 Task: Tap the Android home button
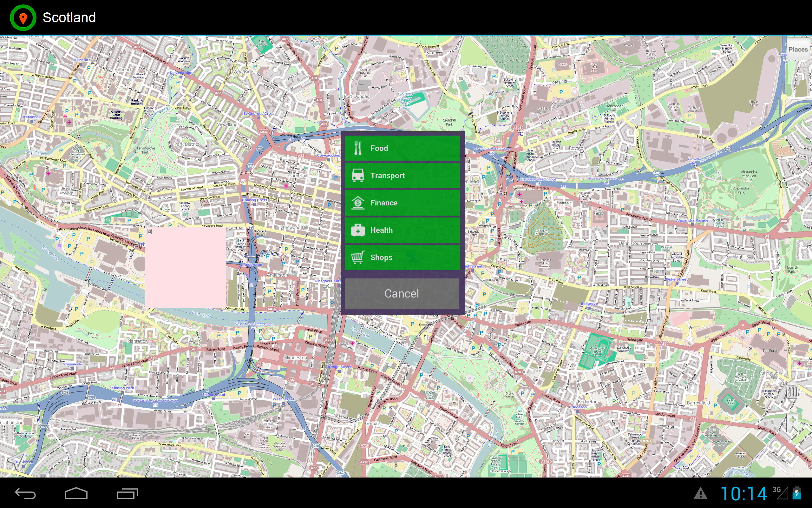click(76, 493)
